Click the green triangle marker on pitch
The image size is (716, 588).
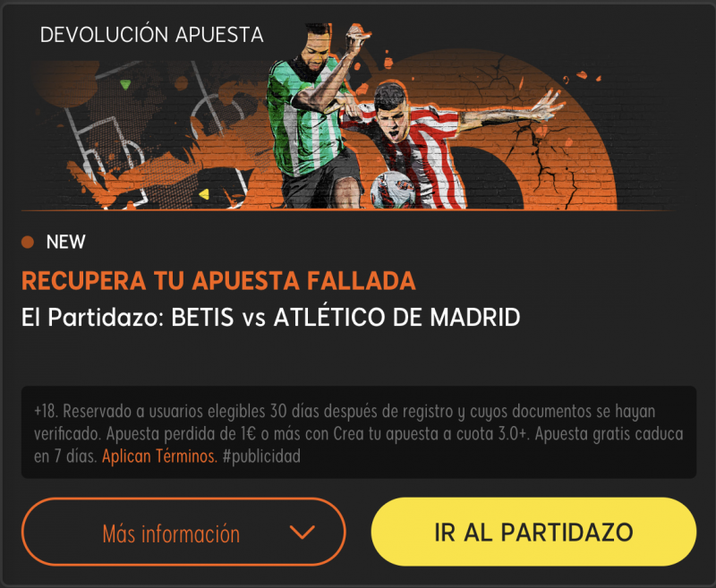point(125,84)
